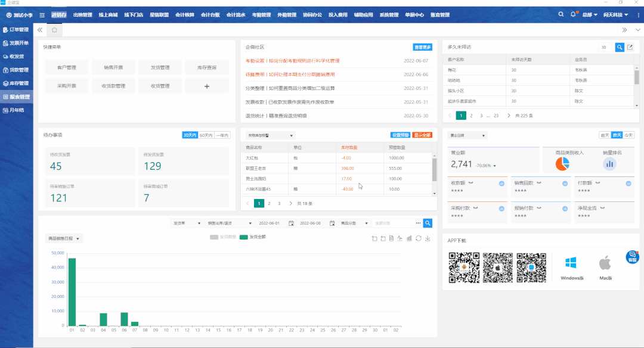Click the blue search button in 多久未拜访 panel
The width and height of the screenshot is (644, 348).
coord(620,47)
